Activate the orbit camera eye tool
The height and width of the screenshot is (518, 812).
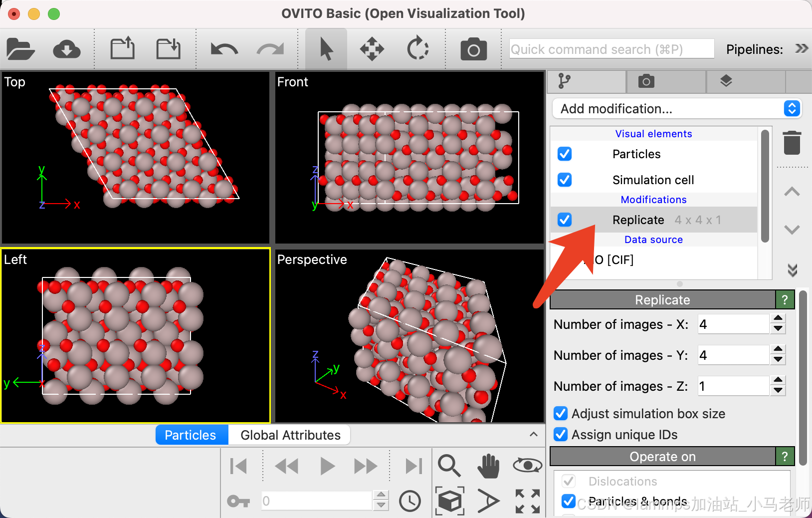tap(528, 466)
